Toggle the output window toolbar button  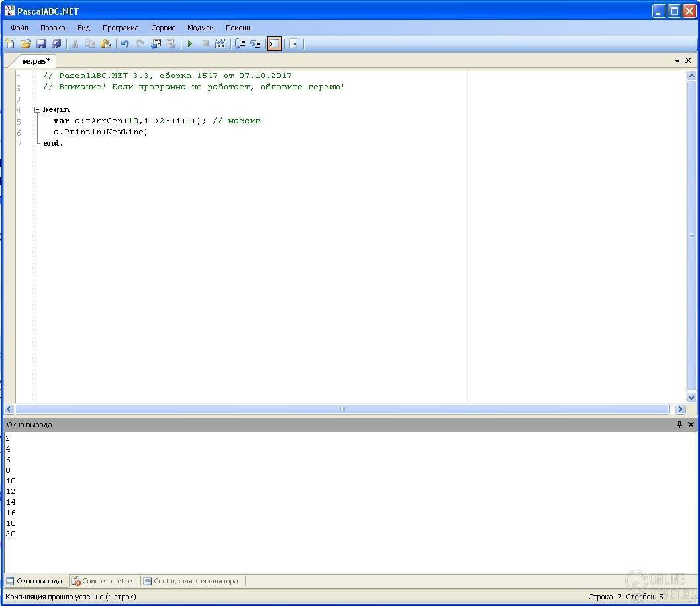click(x=274, y=44)
